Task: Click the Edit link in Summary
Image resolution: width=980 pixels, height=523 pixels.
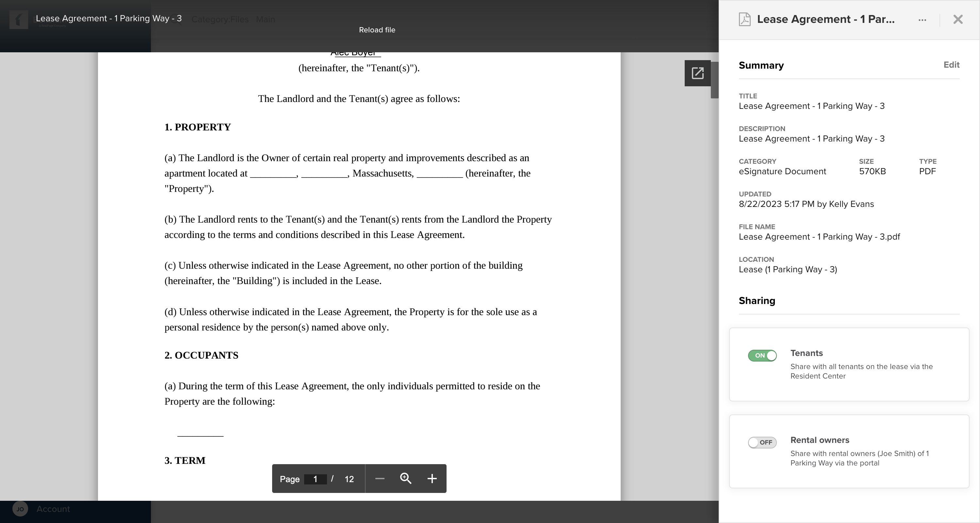Action: tap(951, 65)
